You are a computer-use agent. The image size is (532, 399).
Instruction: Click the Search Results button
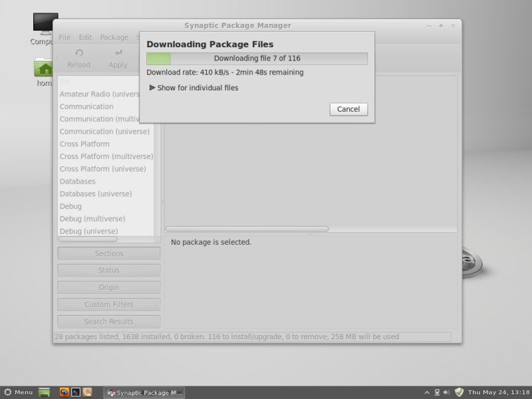[x=109, y=322]
